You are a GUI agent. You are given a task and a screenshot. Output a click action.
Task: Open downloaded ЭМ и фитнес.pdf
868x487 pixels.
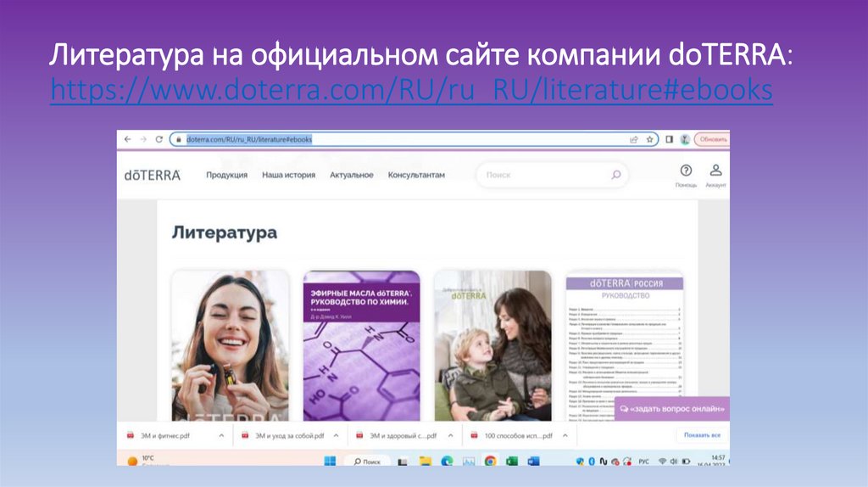(x=165, y=436)
